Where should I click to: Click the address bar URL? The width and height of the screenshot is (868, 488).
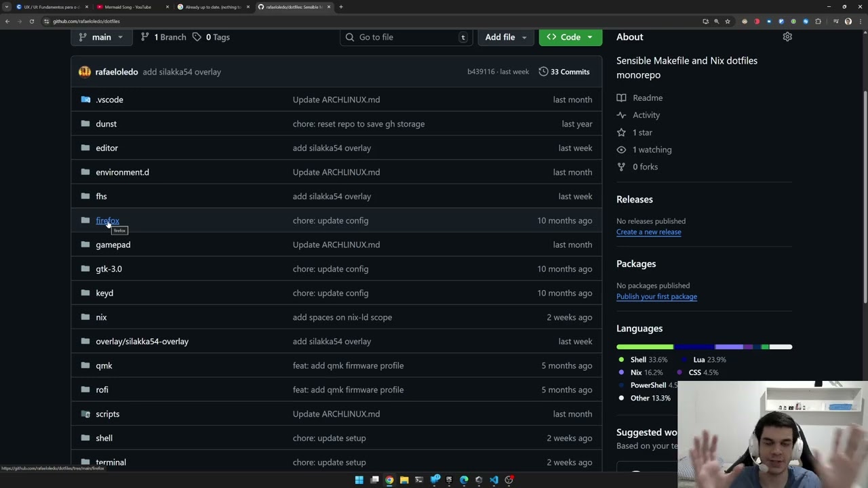[x=86, y=21]
